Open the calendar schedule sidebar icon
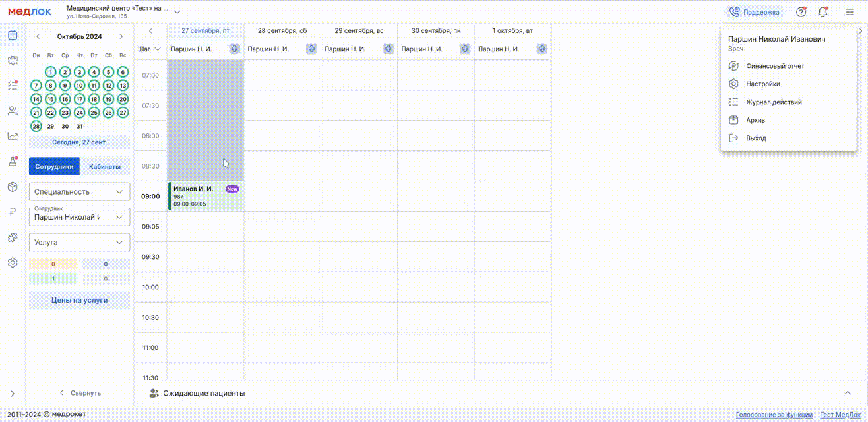868x422 pixels. tap(13, 35)
